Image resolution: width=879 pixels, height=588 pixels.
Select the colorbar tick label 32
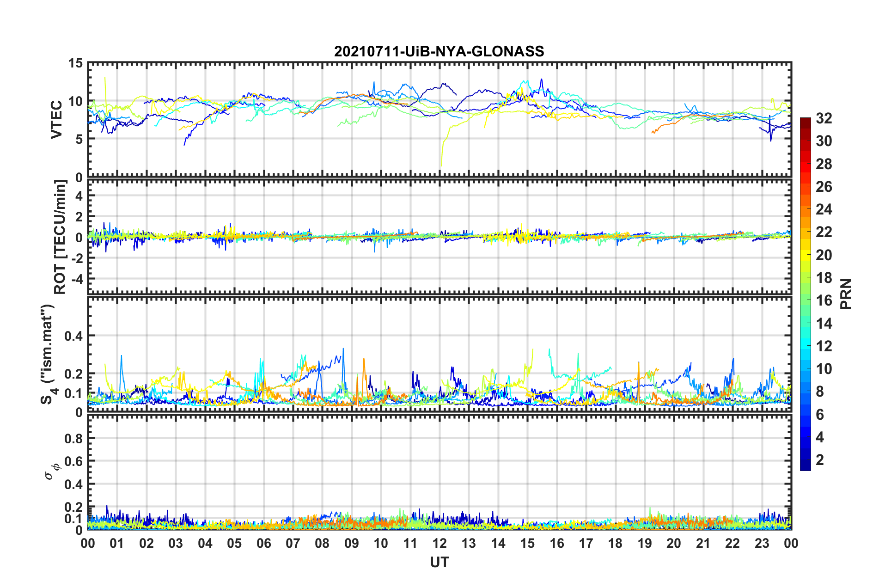point(824,118)
